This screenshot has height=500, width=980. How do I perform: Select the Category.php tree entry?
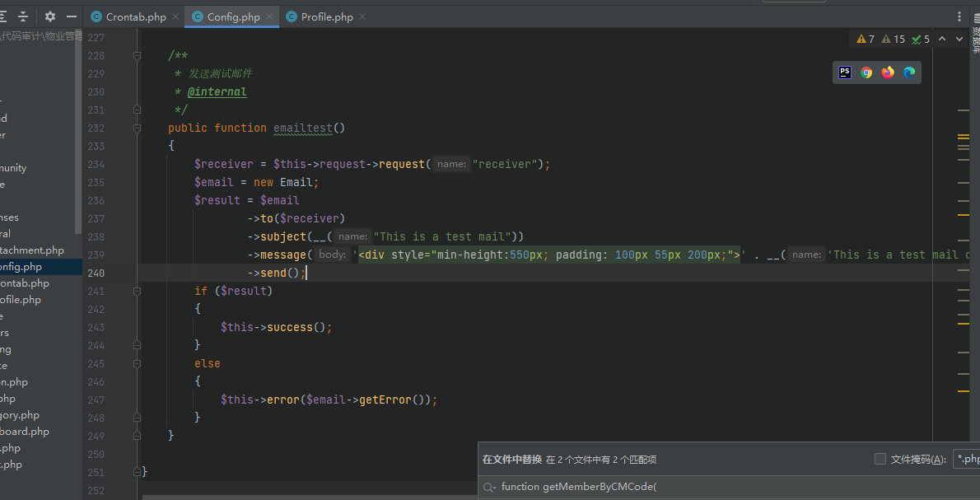click(x=20, y=415)
